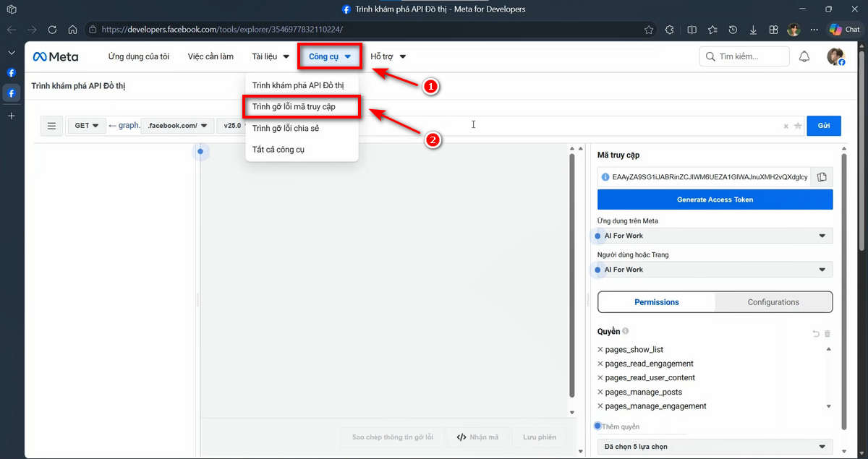
Task: Click the browser address bar URL
Action: coord(222,30)
